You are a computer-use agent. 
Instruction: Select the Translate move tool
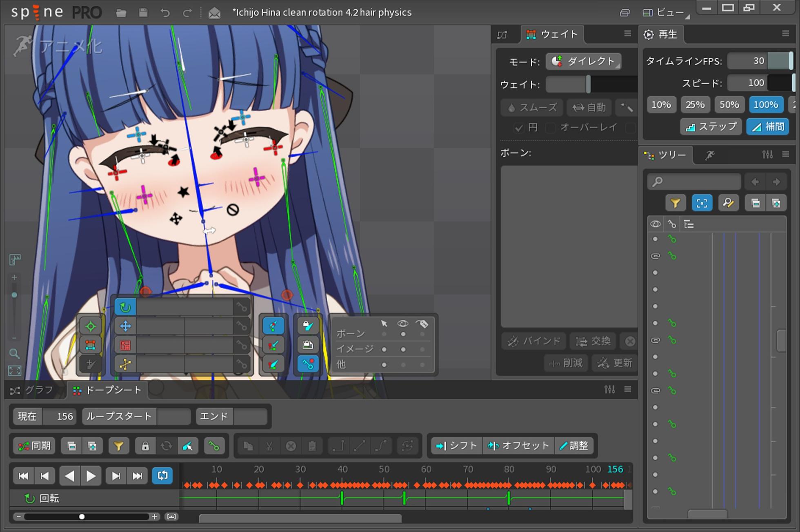click(x=125, y=326)
